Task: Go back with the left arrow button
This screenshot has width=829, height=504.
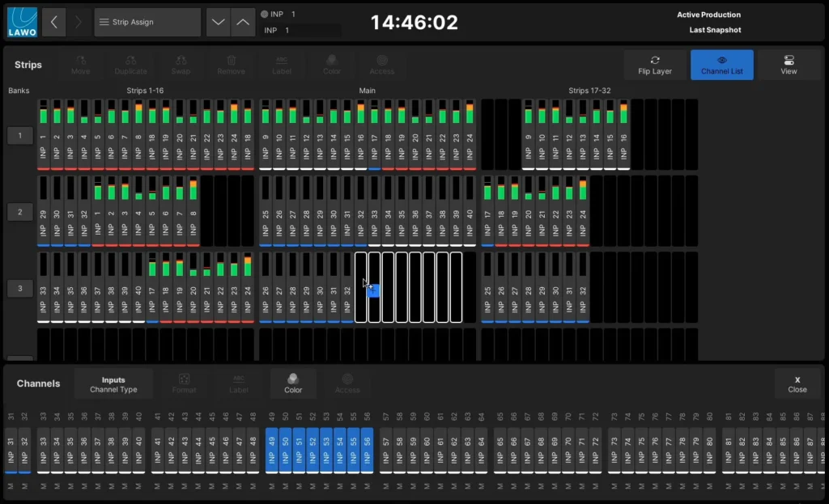Action: [53, 22]
